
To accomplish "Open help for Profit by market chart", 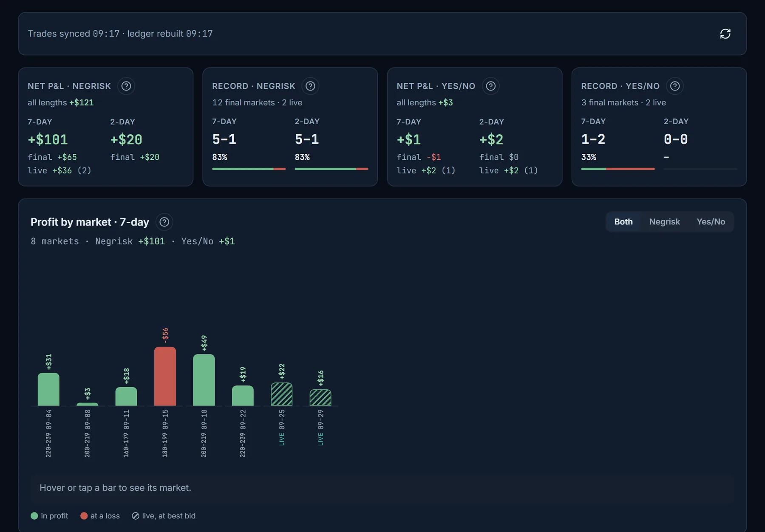I will [164, 222].
